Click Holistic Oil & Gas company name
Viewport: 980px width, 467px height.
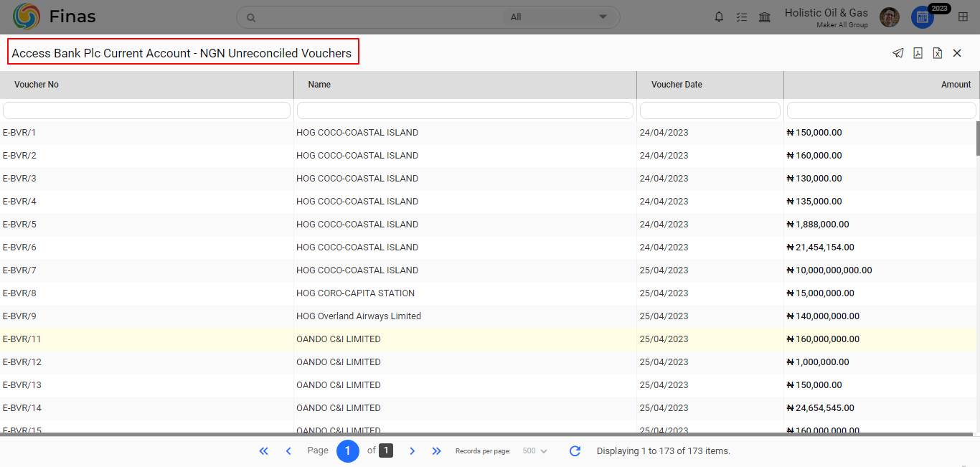pyautogui.click(x=826, y=13)
